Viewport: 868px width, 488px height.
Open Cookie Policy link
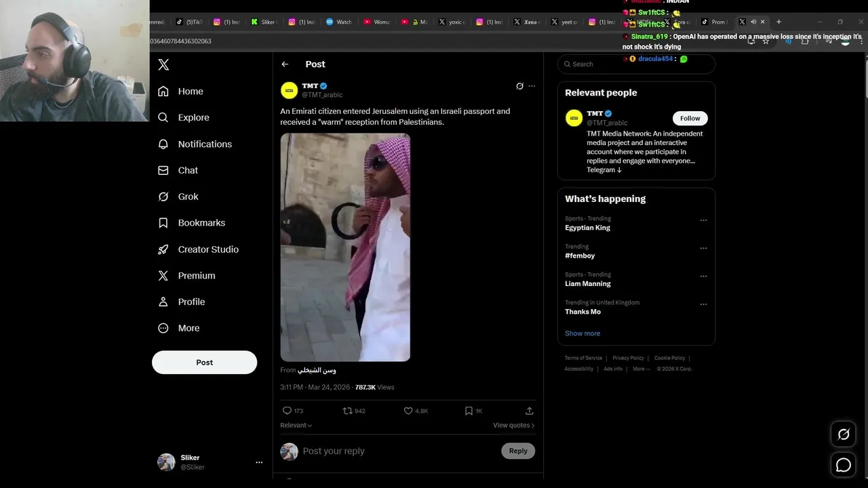669,358
